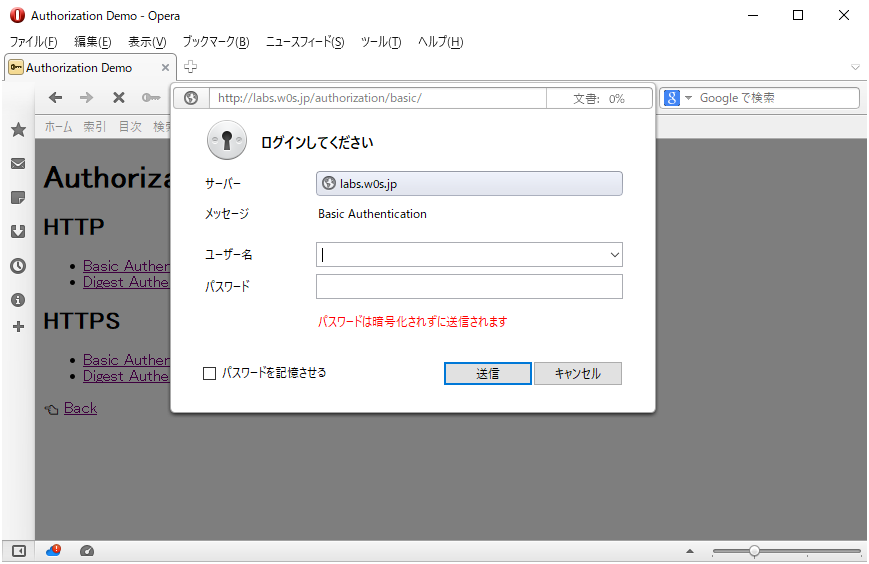
Task: Expand the closed tabs menu arrow
Action: (x=855, y=67)
